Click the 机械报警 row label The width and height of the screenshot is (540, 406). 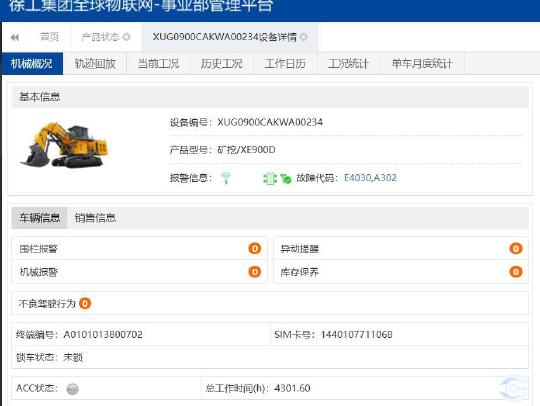tap(39, 272)
